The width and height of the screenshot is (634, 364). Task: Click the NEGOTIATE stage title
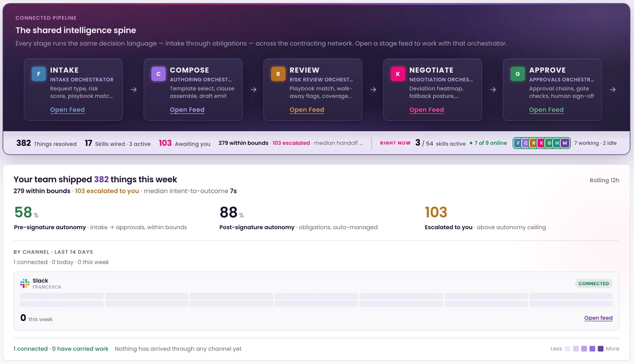(x=432, y=70)
